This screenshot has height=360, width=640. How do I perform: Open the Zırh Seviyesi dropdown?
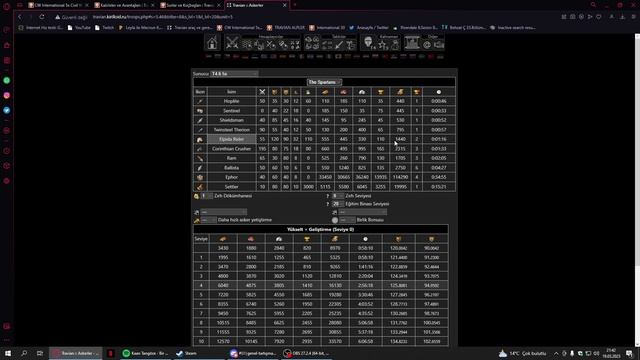tap(338, 196)
